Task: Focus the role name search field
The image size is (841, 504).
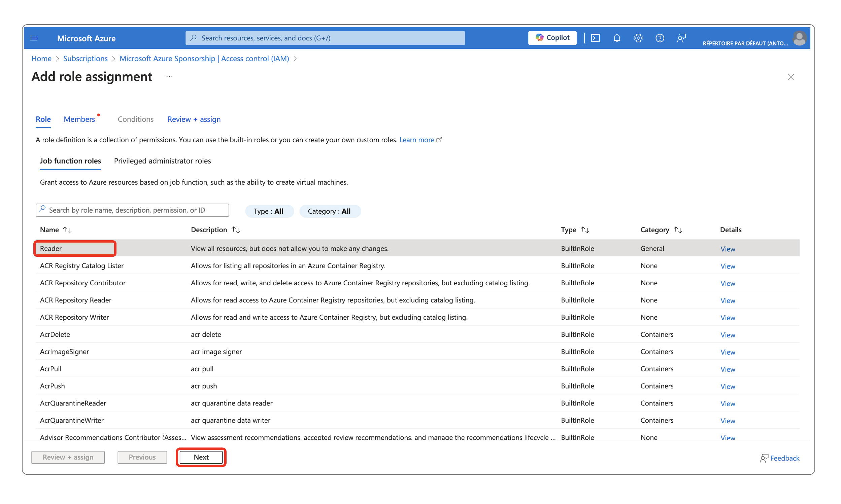Action: click(132, 210)
